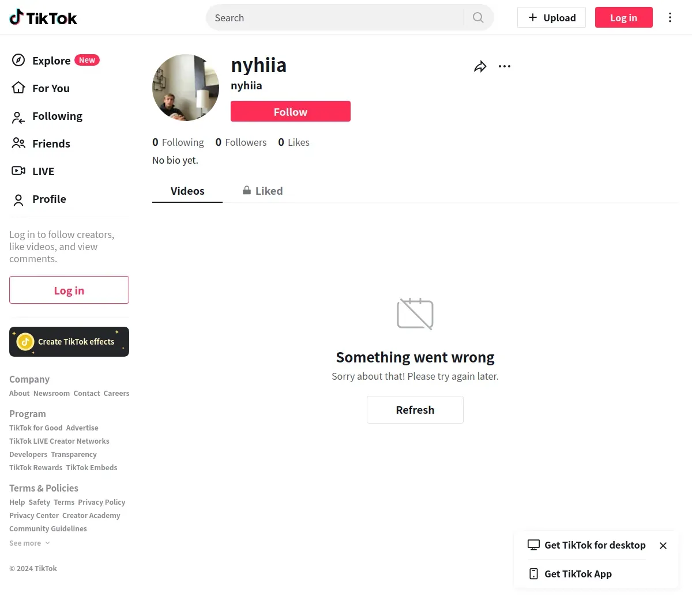Click the Search input field
The height and width of the screenshot is (616, 692).
pyautogui.click(x=334, y=18)
